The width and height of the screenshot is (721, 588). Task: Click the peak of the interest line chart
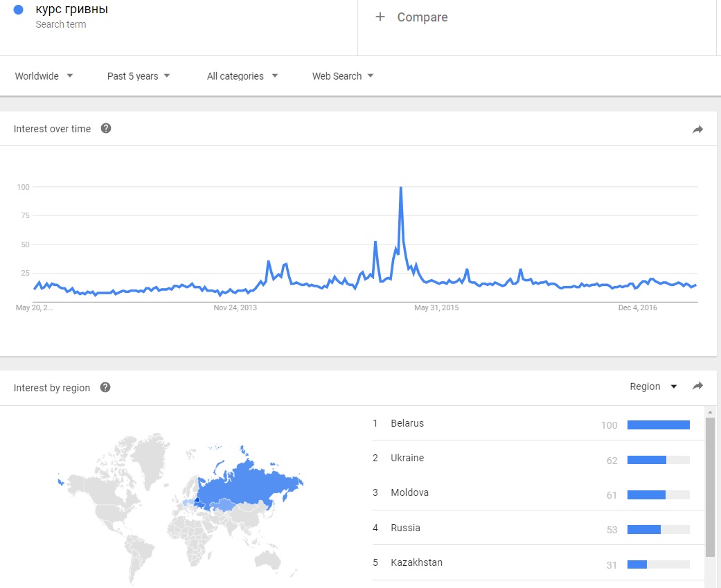400,188
